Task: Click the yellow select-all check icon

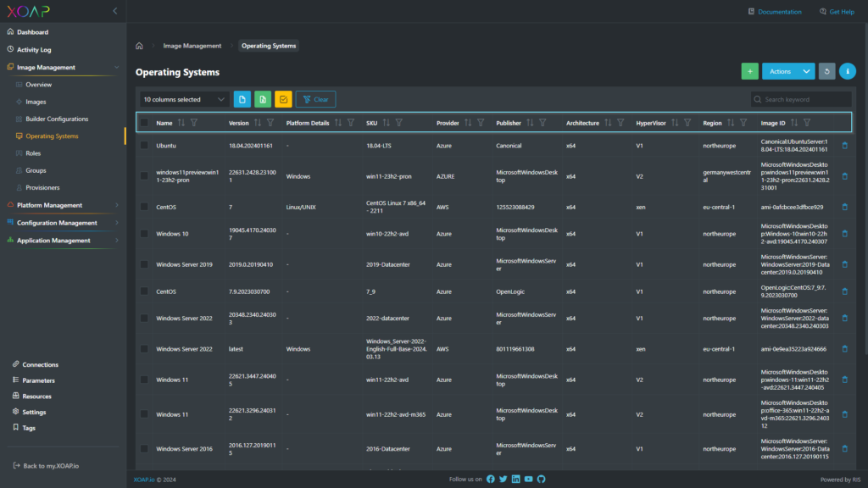Action: click(283, 100)
